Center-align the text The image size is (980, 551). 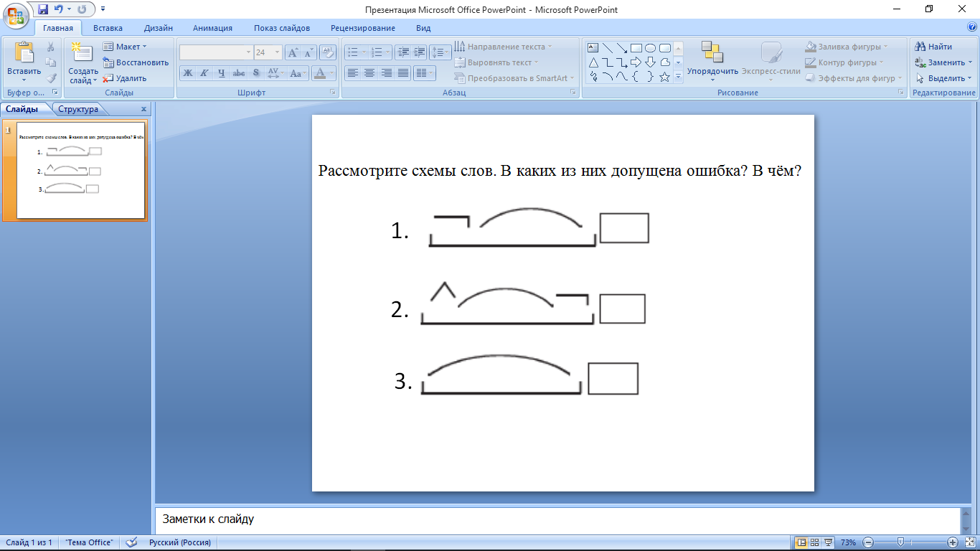[x=369, y=72]
